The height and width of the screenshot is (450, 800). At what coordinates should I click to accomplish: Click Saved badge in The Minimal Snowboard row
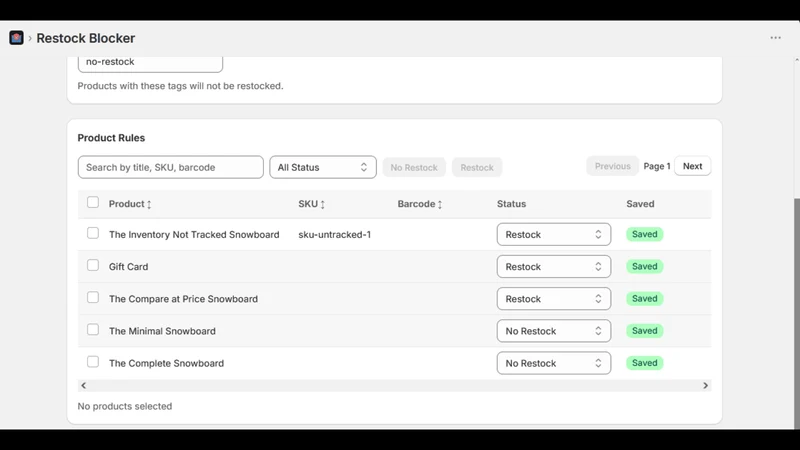644,331
